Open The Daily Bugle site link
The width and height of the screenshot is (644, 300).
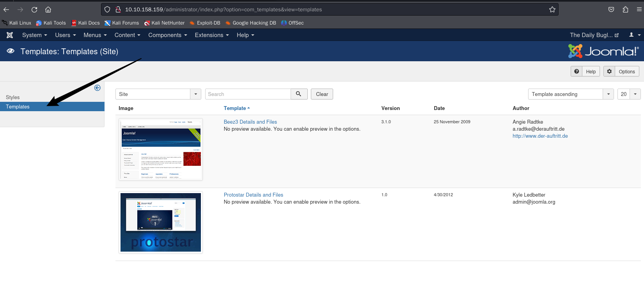(594, 35)
